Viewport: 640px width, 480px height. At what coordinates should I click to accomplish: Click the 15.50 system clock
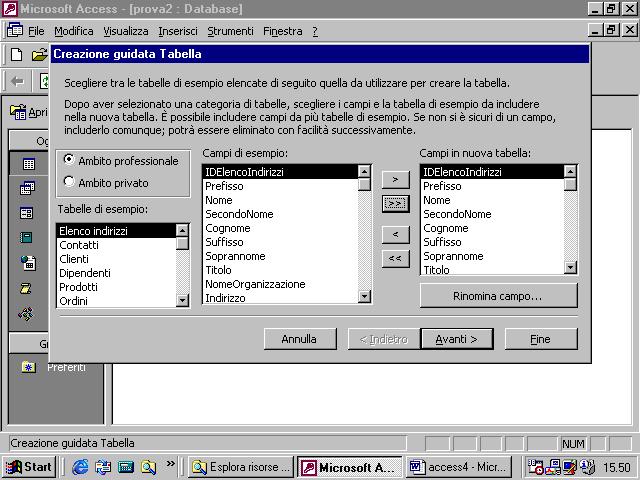click(x=617, y=467)
